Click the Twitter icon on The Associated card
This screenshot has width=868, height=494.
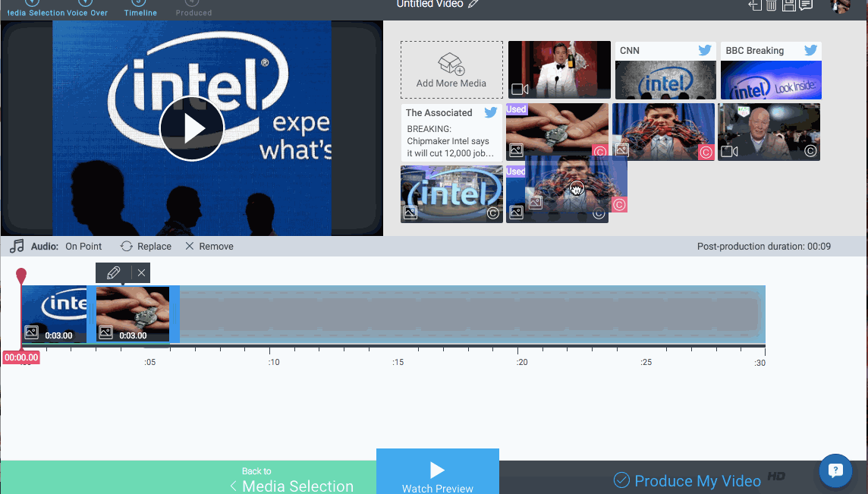coord(490,112)
